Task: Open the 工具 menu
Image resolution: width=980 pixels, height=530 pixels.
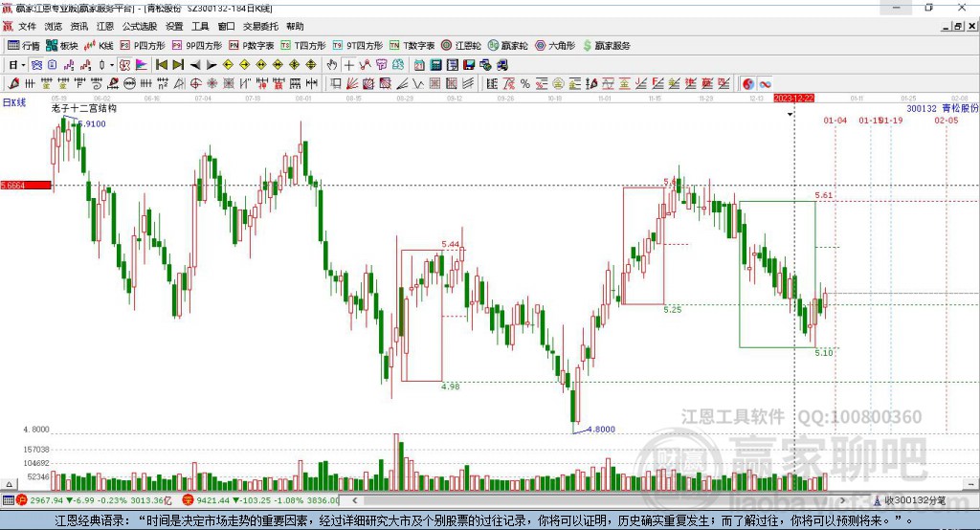Action: point(200,26)
